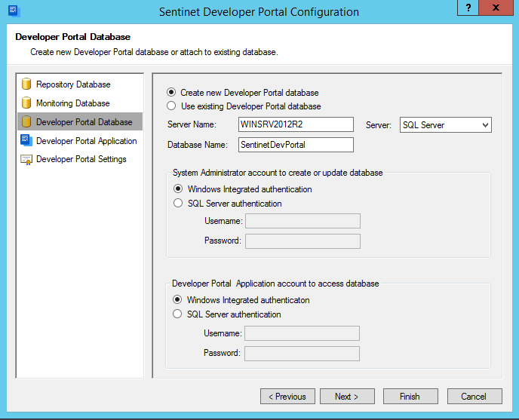Click the Repository Database cylinder icon
The image size is (519, 420).
point(26,84)
